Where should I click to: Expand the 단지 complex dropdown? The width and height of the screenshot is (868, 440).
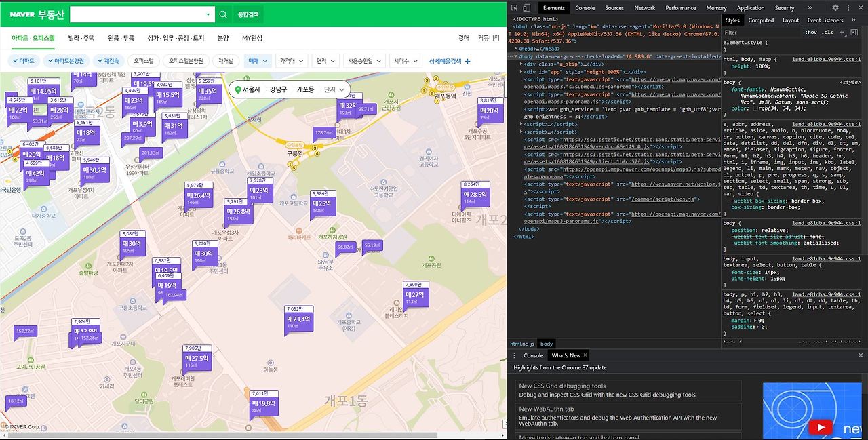335,89
